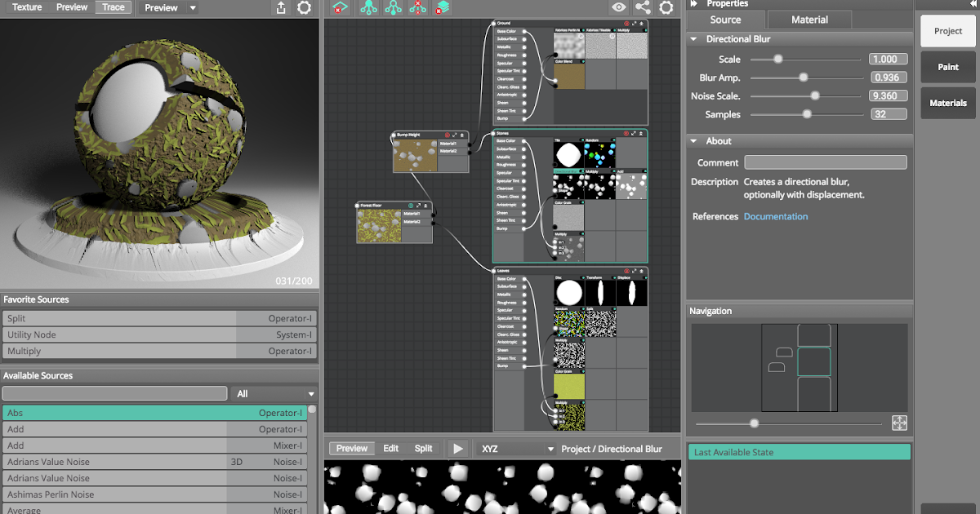Click expand arrows icon on Leaves node

coord(635,271)
